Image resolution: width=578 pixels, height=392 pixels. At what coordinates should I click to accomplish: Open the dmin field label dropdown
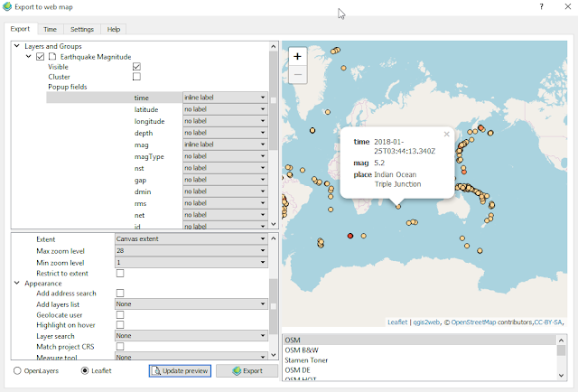(x=225, y=191)
